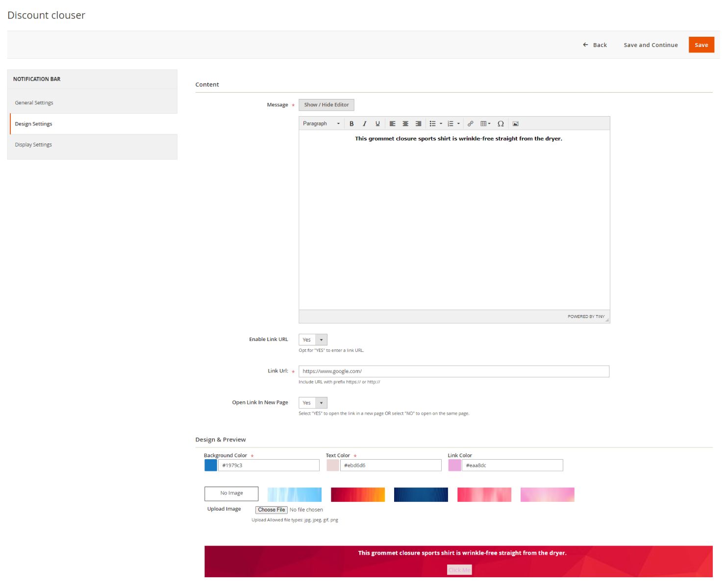Align message text to the right

pos(418,124)
